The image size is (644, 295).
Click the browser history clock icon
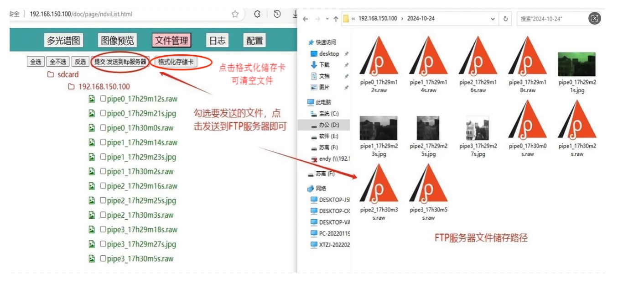tap(277, 14)
